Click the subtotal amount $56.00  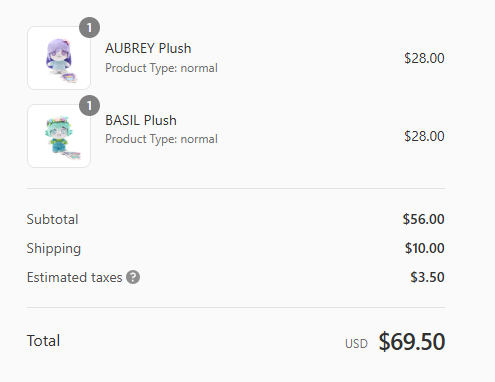coord(424,219)
